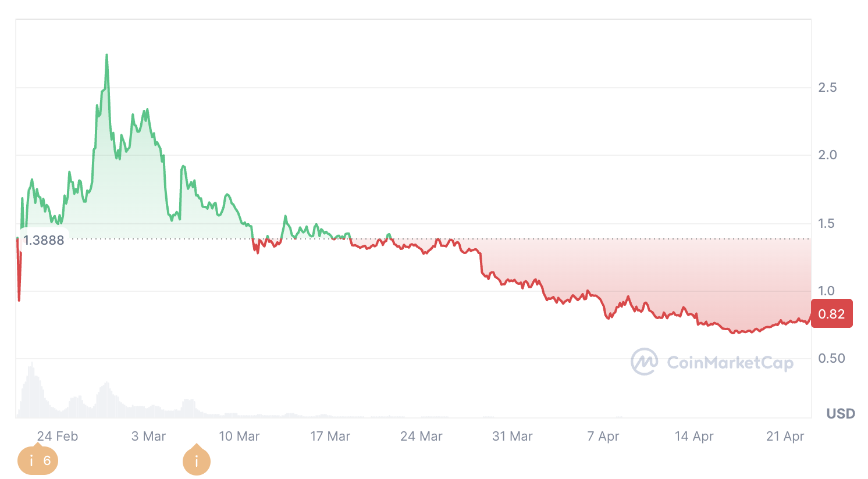The image size is (868, 479).
Task: Click the 24 Mar date label
Action: point(421,436)
